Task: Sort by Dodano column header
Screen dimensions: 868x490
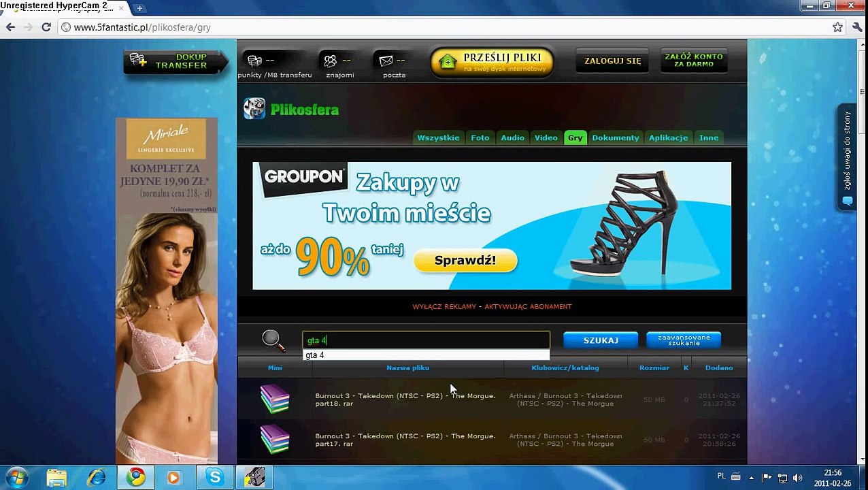Action: point(719,367)
